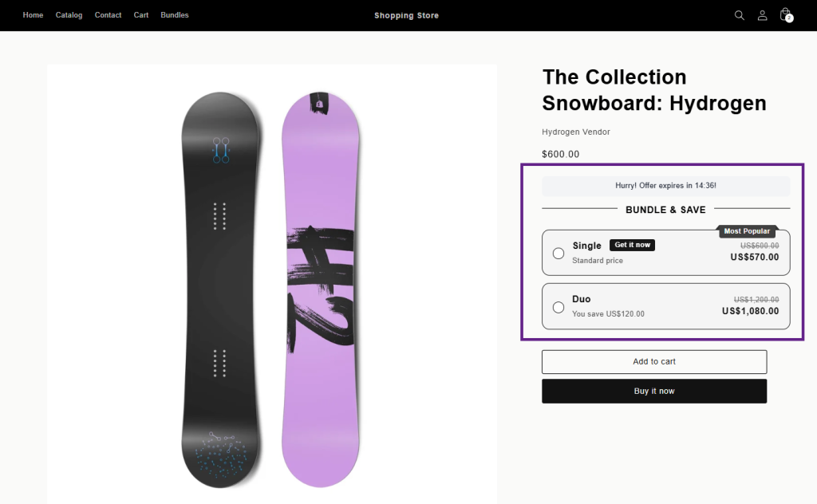Click the Buy it now button
Viewport: 817px width, 504px height.
pyautogui.click(x=654, y=391)
